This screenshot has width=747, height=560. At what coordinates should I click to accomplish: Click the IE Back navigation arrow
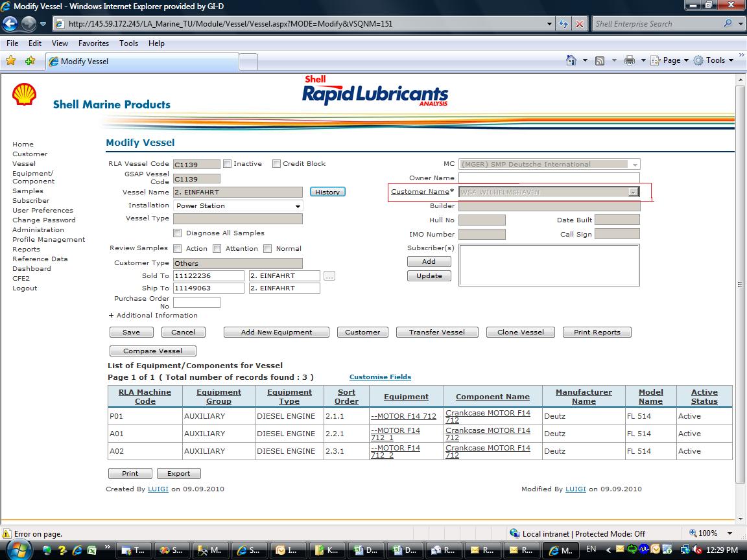click(10, 23)
